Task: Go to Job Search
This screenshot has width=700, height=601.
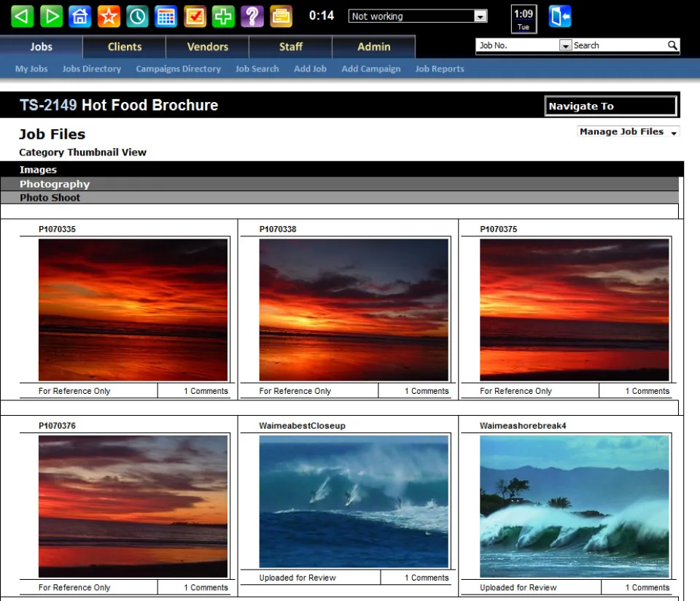Action: tap(257, 69)
